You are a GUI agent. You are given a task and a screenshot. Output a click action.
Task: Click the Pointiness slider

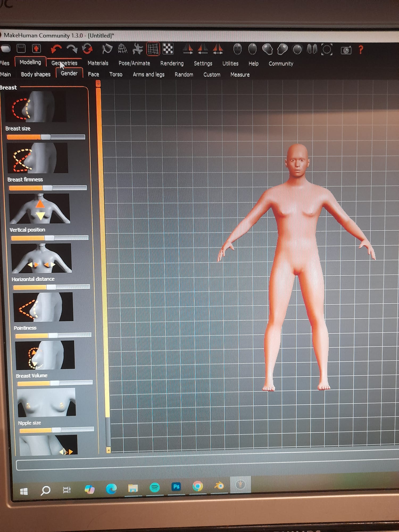tap(53, 335)
